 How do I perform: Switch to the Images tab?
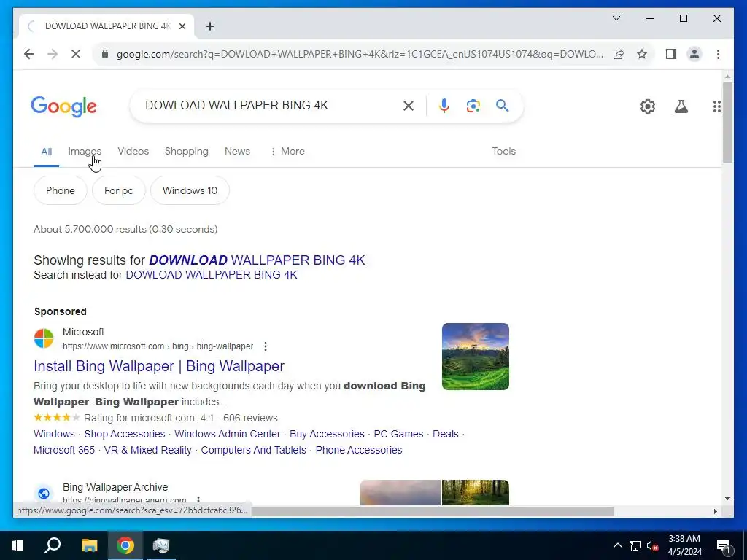pos(85,151)
